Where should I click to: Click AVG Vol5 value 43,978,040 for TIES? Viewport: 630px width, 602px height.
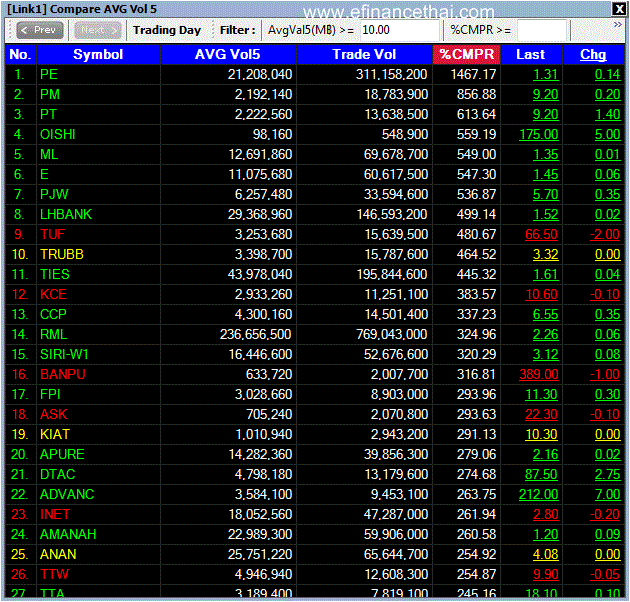pos(260,274)
